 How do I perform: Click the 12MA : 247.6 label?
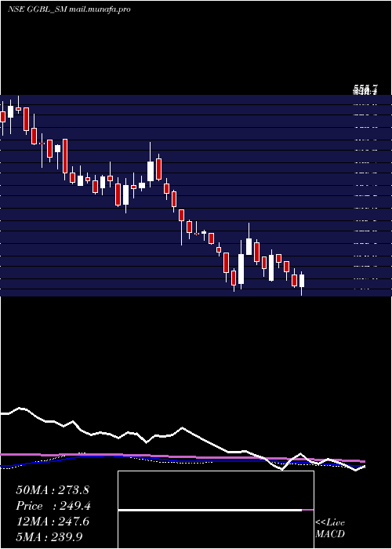pyautogui.click(x=53, y=522)
